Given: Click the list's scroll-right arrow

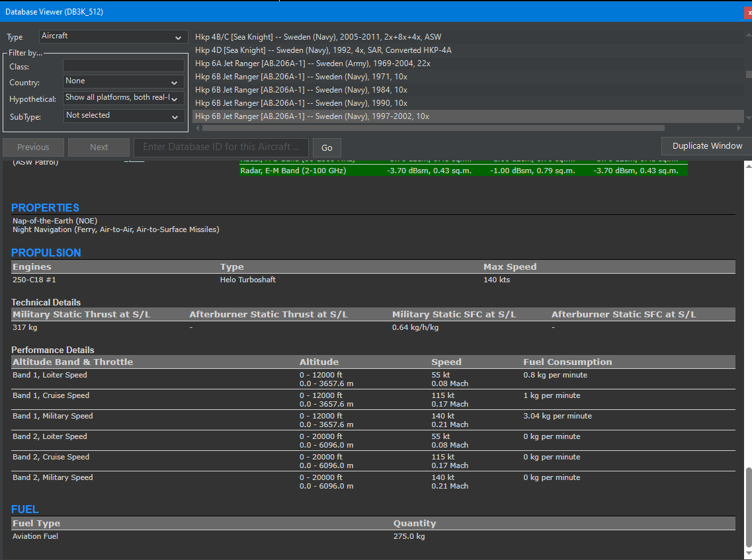Looking at the screenshot, I should pyautogui.click(x=739, y=128).
